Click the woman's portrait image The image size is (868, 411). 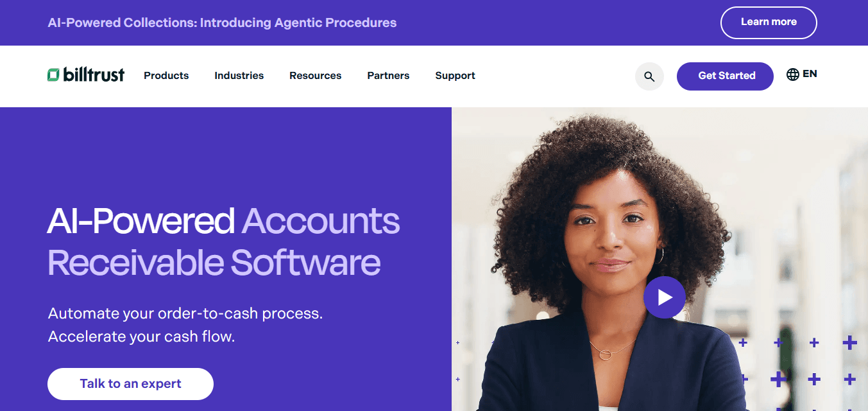coord(660,259)
